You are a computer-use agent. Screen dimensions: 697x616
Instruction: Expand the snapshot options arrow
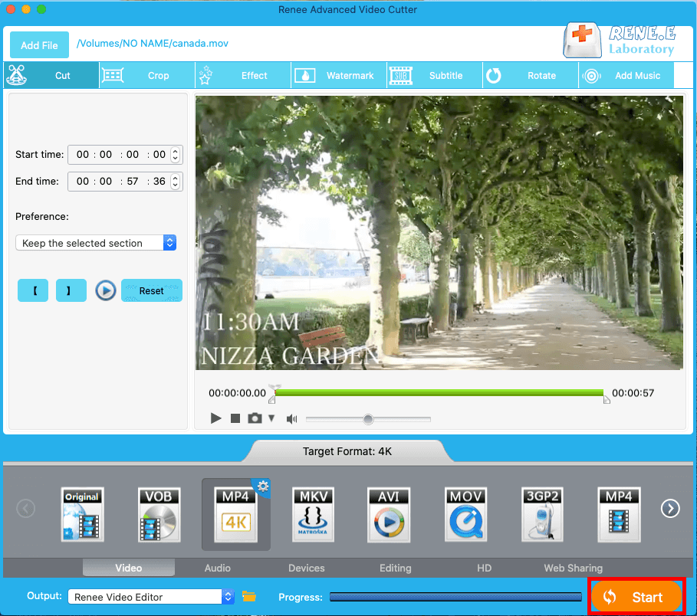click(271, 418)
